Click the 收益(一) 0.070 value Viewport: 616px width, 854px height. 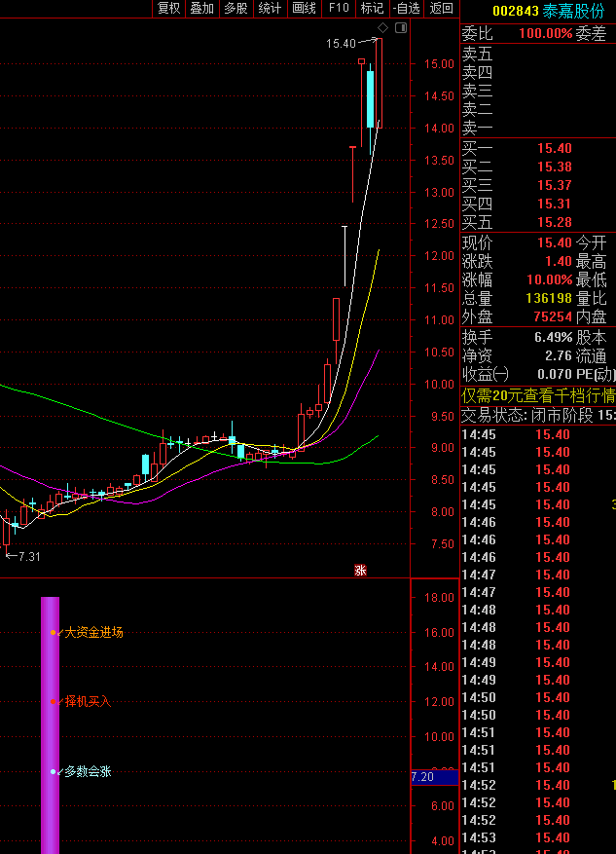coord(555,374)
